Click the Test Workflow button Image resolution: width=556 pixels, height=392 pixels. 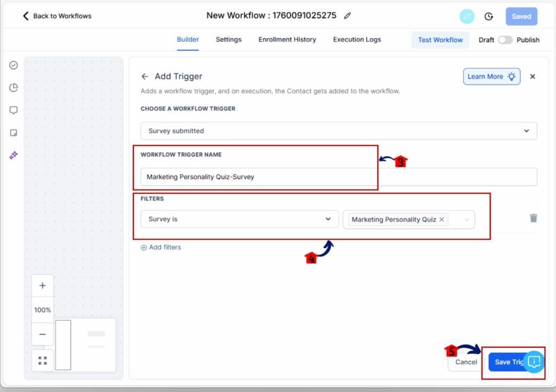[x=440, y=40]
